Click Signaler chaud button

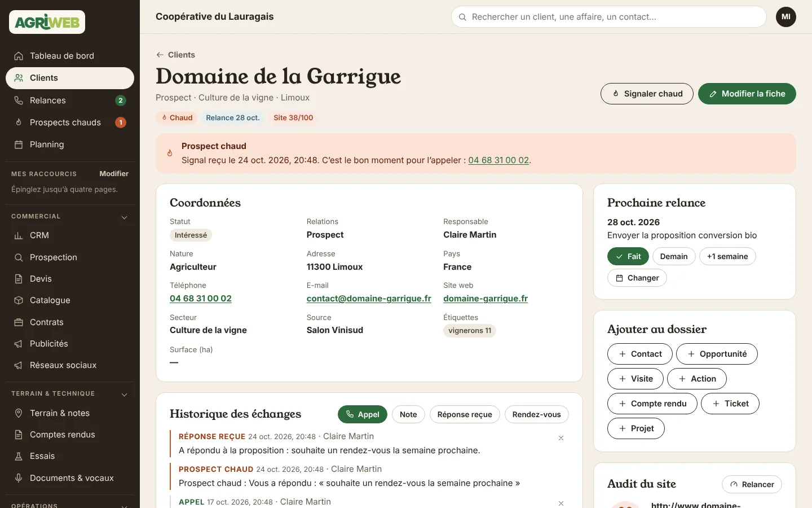coord(647,94)
